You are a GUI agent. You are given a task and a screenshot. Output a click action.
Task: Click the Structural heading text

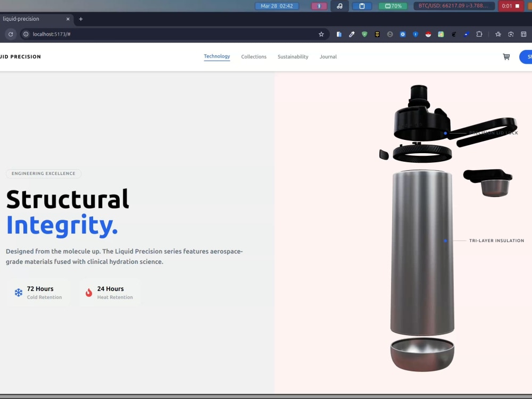tap(68, 199)
